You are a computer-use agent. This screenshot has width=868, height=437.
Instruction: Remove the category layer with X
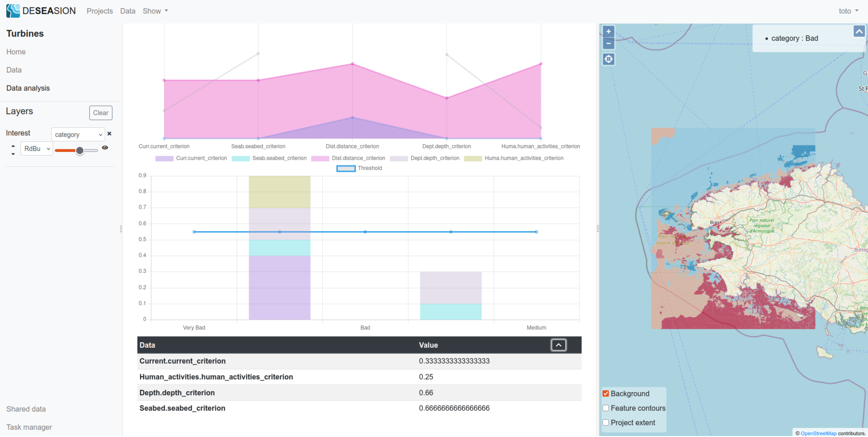point(109,134)
